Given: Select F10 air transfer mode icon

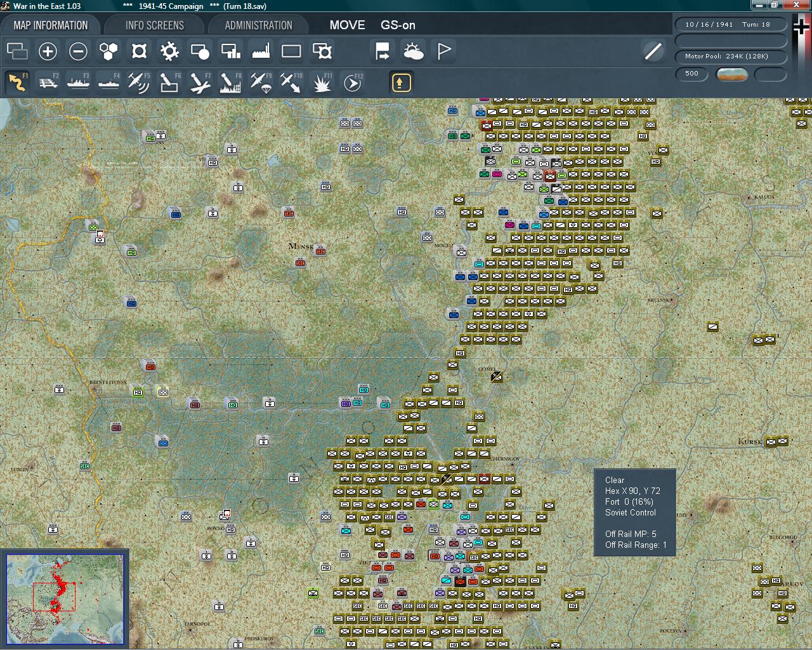Looking at the screenshot, I should (x=291, y=83).
